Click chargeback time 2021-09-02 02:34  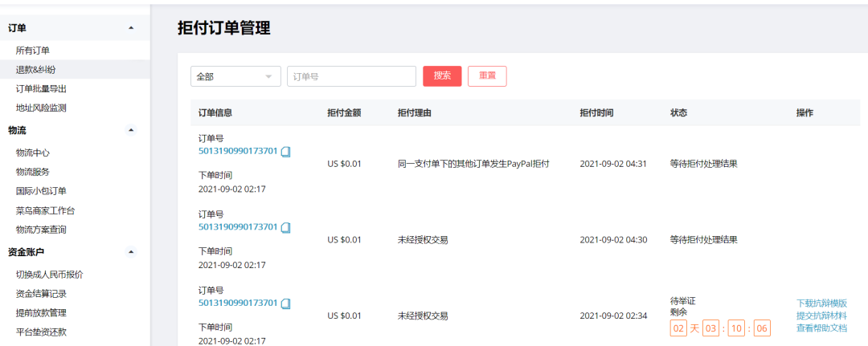614,316
